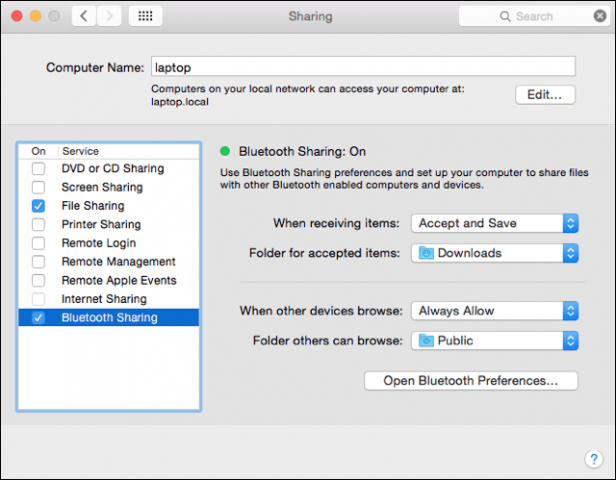
Task: Click the Downloads folder icon in popup
Action: pyautogui.click(x=426, y=253)
